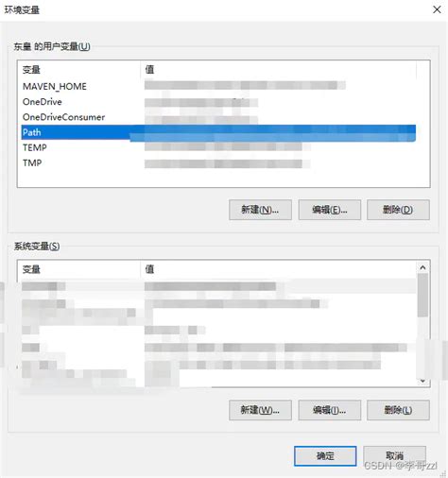Click the highlighted Path variable row

point(219,132)
